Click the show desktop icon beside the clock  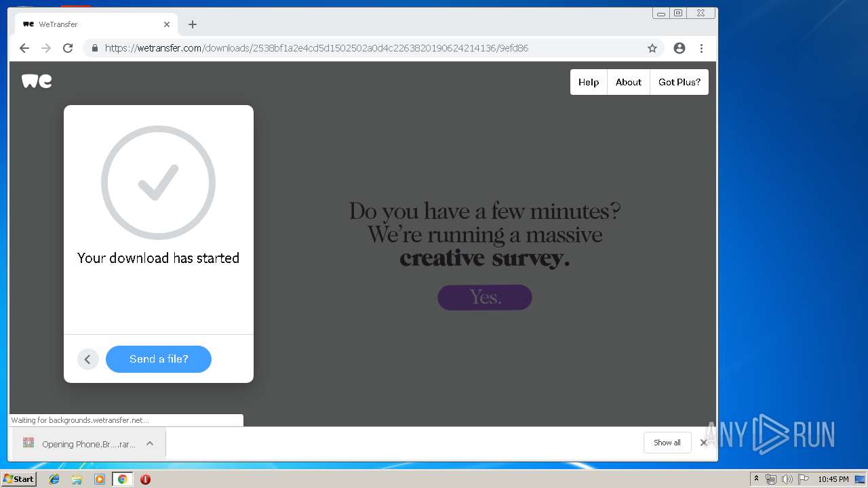[860, 479]
